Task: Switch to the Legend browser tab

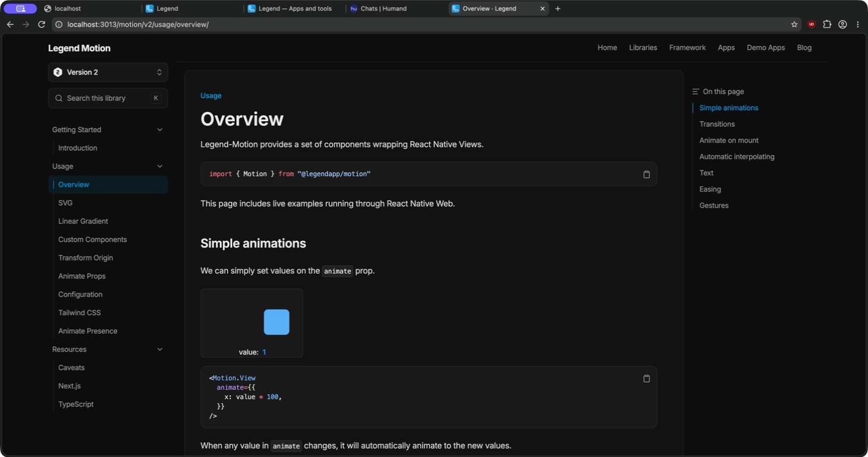Action: pyautogui.click(x=192, y=8)
